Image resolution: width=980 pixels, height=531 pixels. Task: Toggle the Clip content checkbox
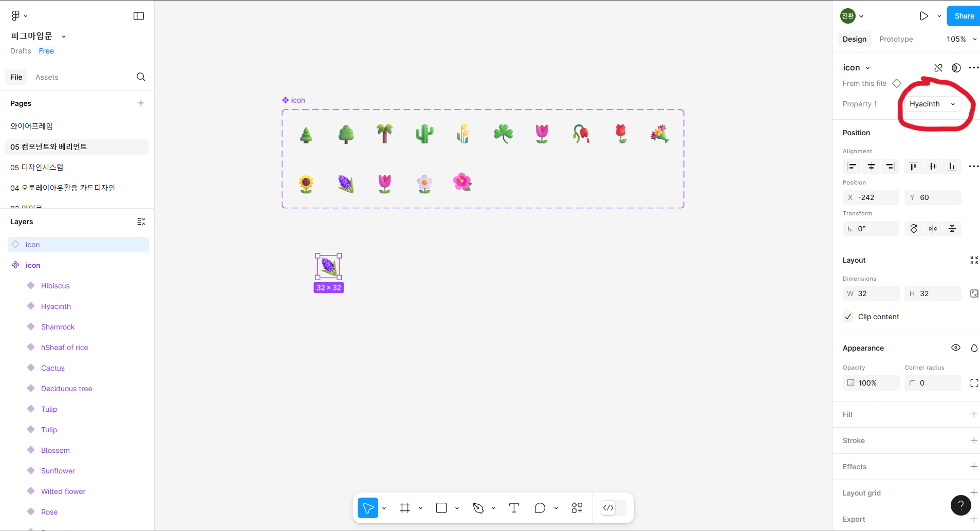point(848,317)
